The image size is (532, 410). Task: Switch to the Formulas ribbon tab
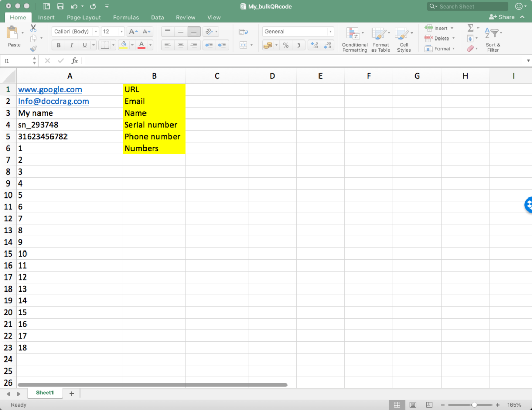126,17
